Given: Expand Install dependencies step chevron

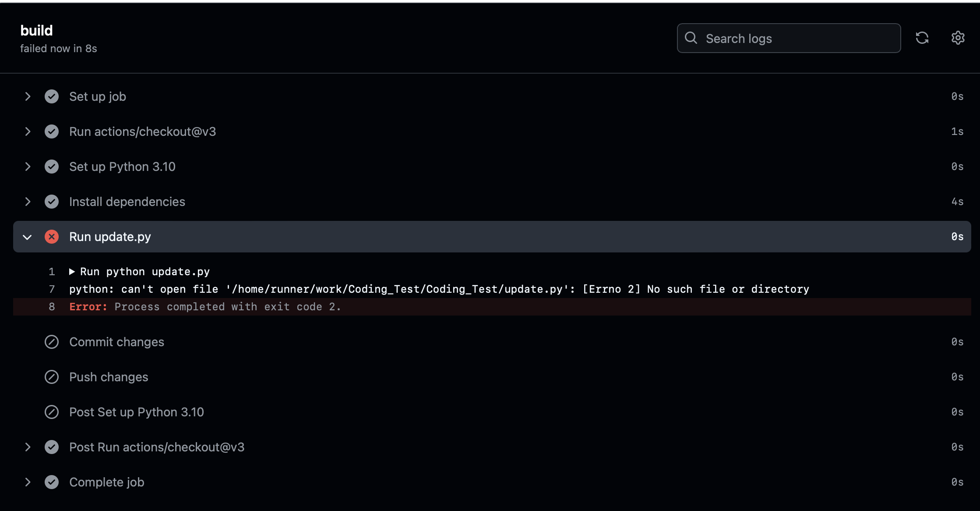Looking at the screenshot, I should 28,202.
